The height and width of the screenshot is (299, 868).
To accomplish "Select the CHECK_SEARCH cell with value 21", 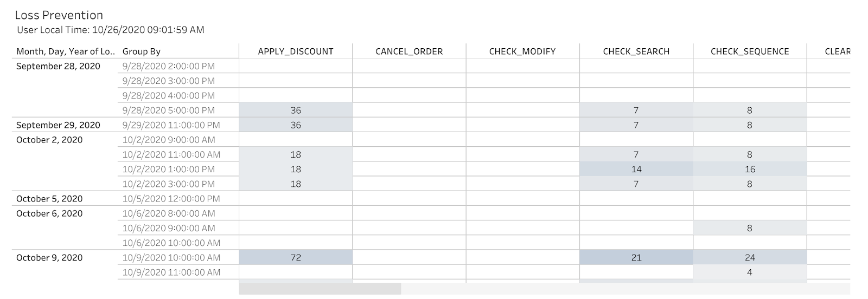I will click(x=636, y=258).
